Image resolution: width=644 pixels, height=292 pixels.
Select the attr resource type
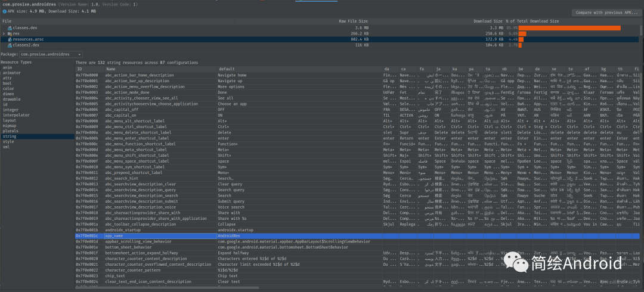tap(7, 78)
